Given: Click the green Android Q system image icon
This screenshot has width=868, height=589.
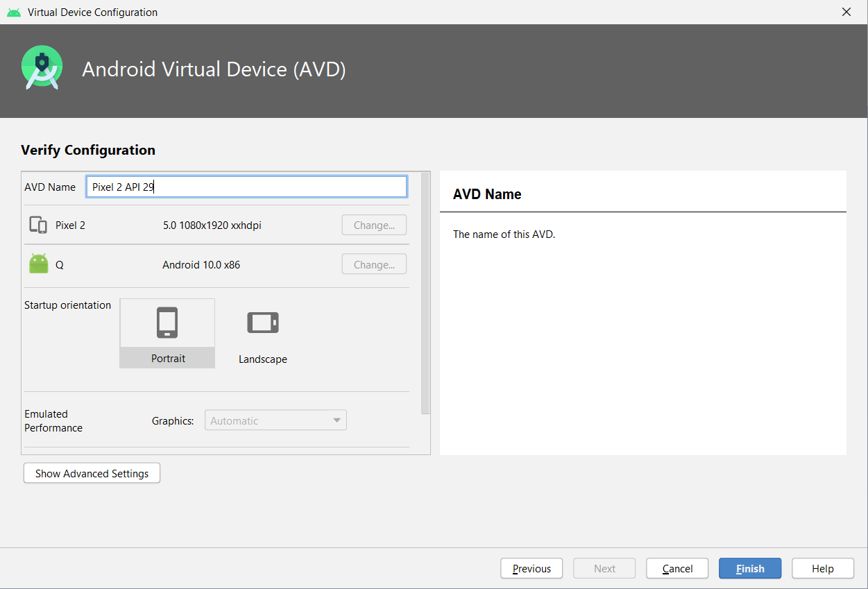Looking at the screenshot, I should point(39,264).
